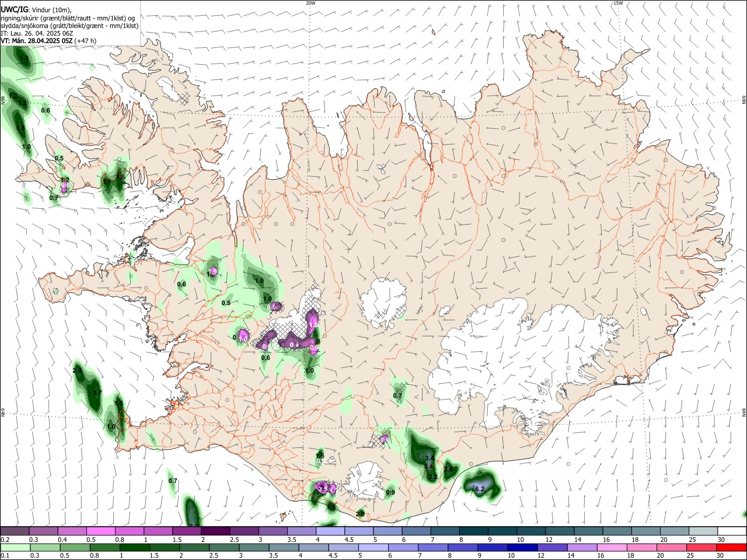Click the N99 latitude label on the left edge

3,101
